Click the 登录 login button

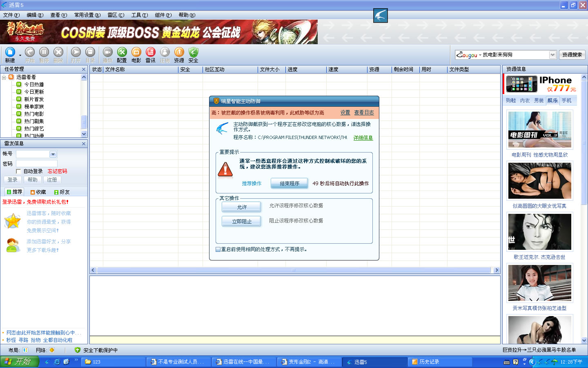click(13, 180)
